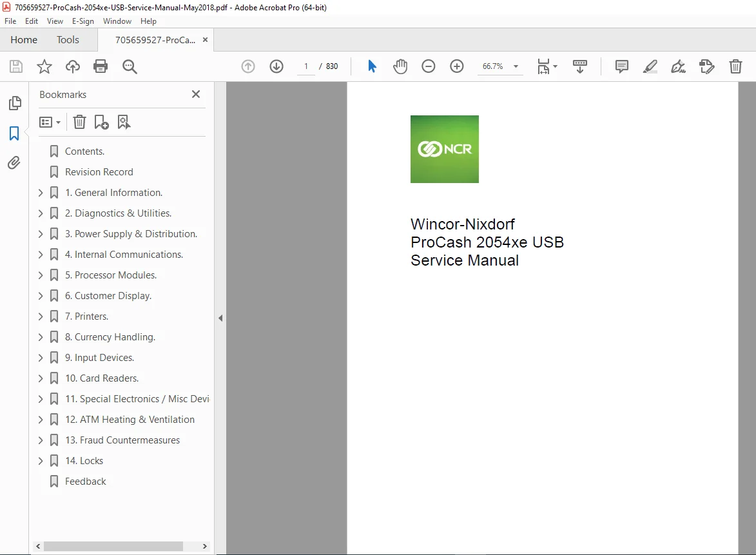Expand the 7. Printers bookmark

[x=41, y=316]
